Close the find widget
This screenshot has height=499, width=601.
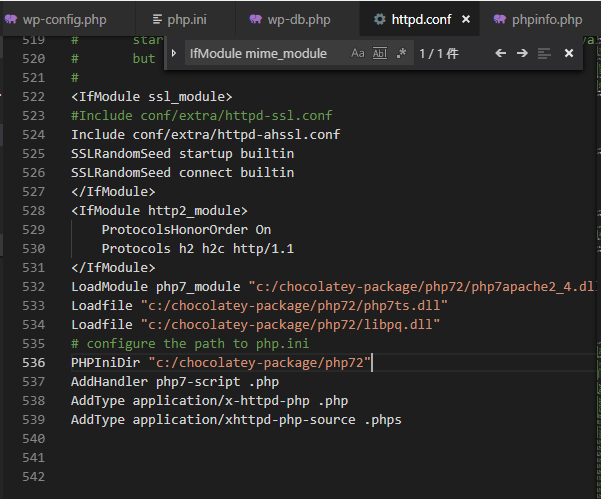569,53
